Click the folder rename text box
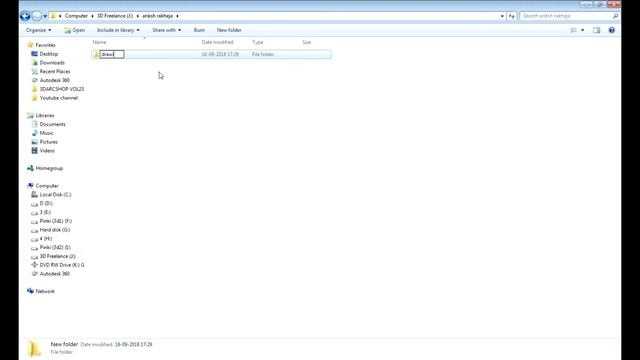 (x=112, y=54)
